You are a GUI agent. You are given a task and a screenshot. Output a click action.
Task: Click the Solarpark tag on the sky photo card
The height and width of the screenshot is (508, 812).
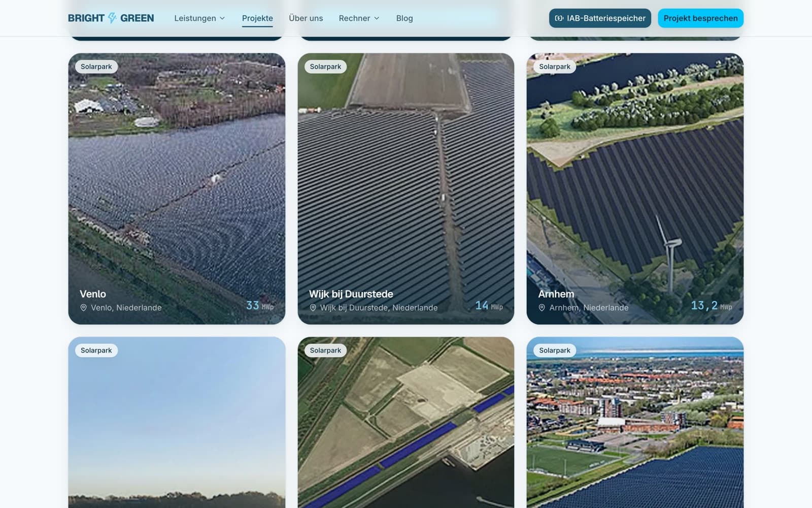point(96,351)
